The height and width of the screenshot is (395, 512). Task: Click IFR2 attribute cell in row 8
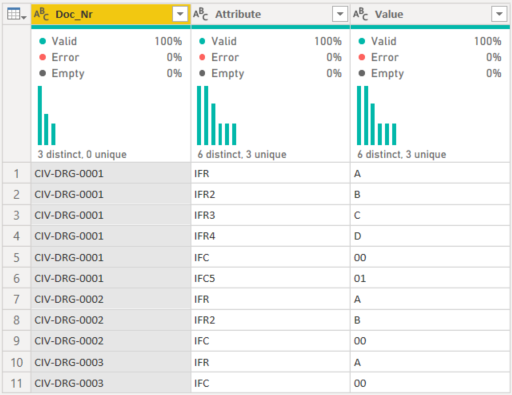[270, 320]
